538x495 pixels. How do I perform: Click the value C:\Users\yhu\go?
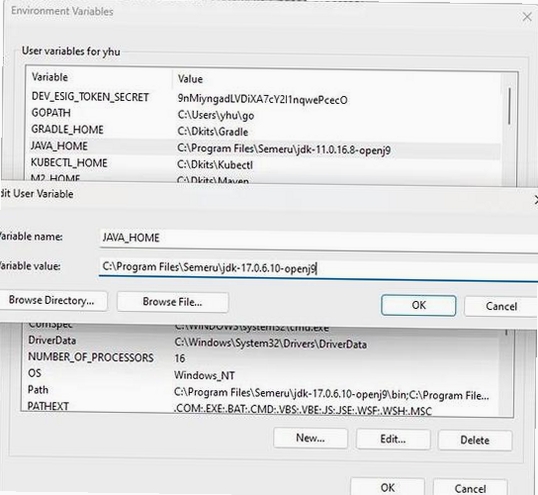(x=216, y=116)
